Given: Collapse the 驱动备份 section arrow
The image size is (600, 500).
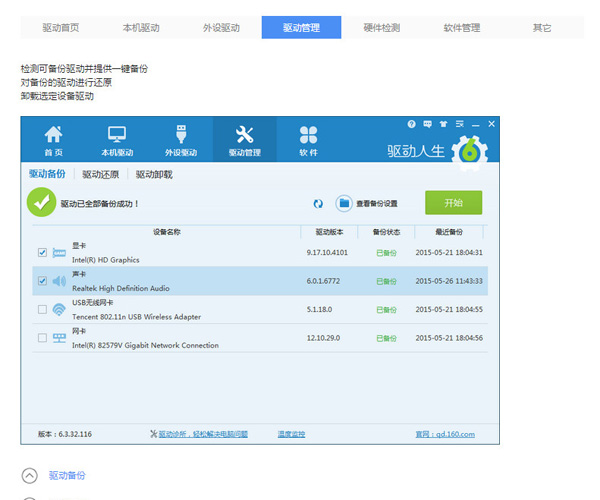Looking at the screenshot, I should 29,476.
